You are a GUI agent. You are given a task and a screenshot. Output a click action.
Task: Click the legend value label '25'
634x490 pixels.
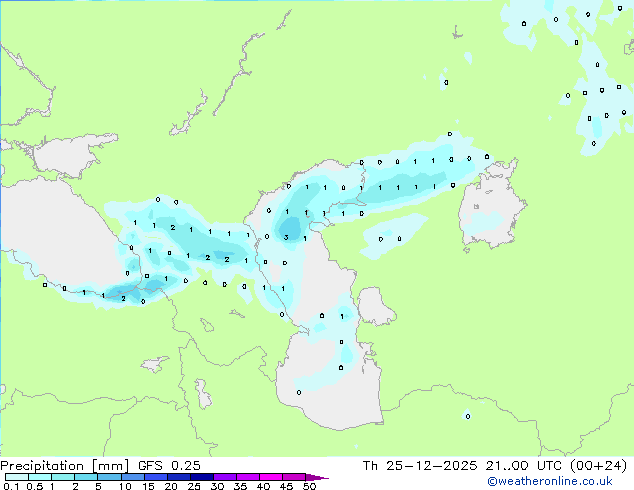pyautogui.click(x=194, y=486)
